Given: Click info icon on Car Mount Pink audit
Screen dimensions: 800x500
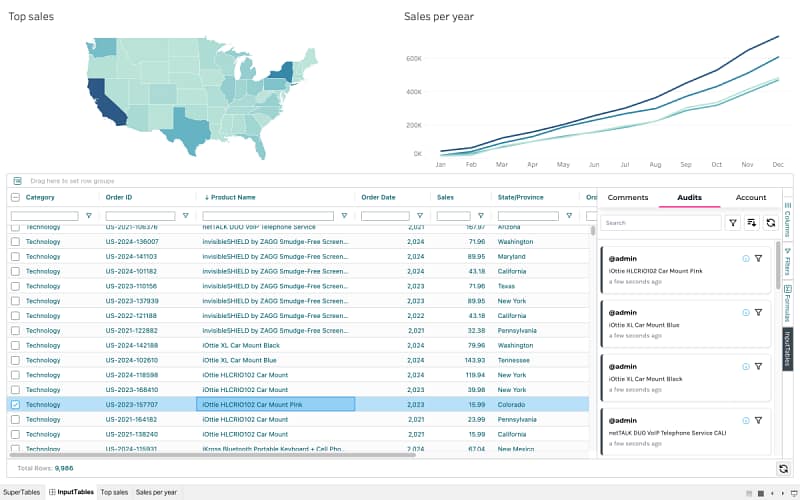Looking at the screenshot, I should pyautogui.click(x=746, y=258).
